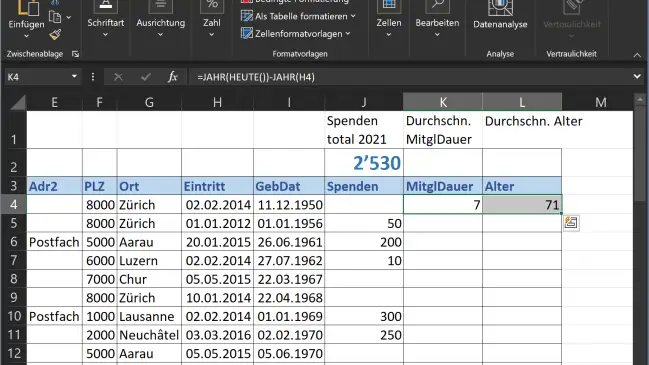
Task: Click the Als Tabelle formatieren table icon
Action: pyautogui.click(x=247, y=16)
